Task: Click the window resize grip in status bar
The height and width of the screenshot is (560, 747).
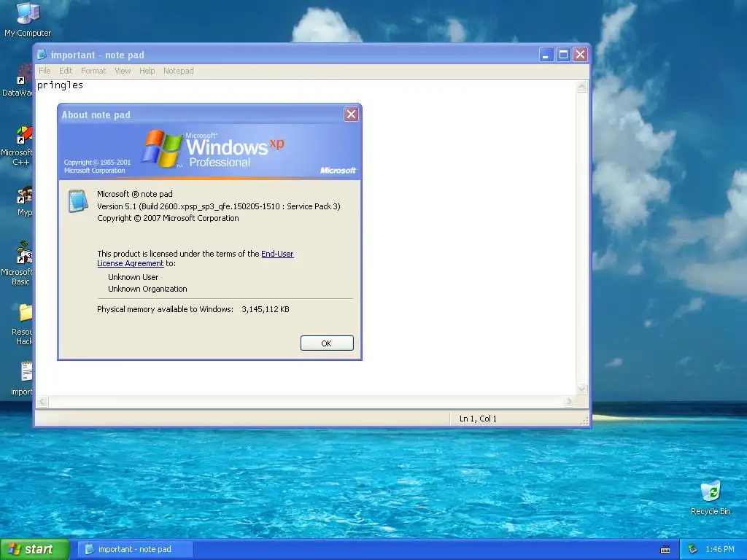Action: (x=584, y=421)
